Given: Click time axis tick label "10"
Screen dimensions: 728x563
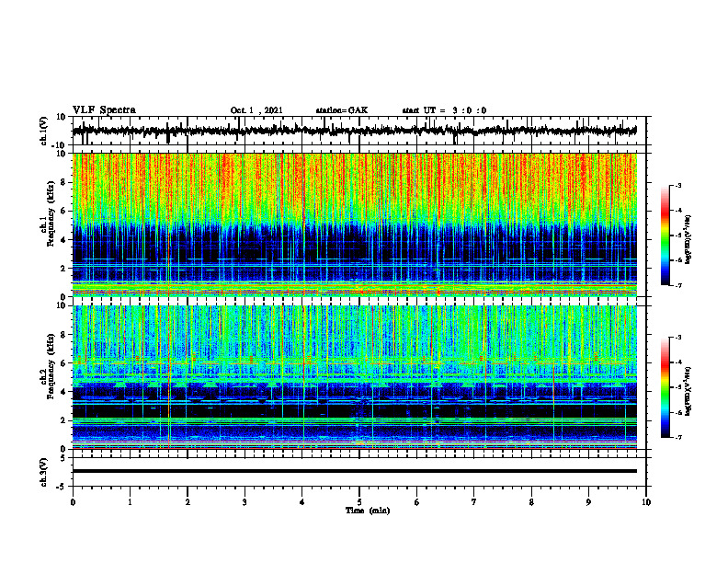Looking at the screenshot, I should (x=646, y=502).
